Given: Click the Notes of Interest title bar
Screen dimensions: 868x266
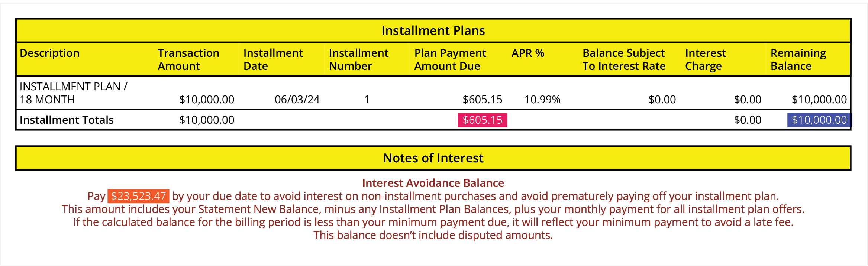Looking at the screenshot, I should [x=433, y=158].
